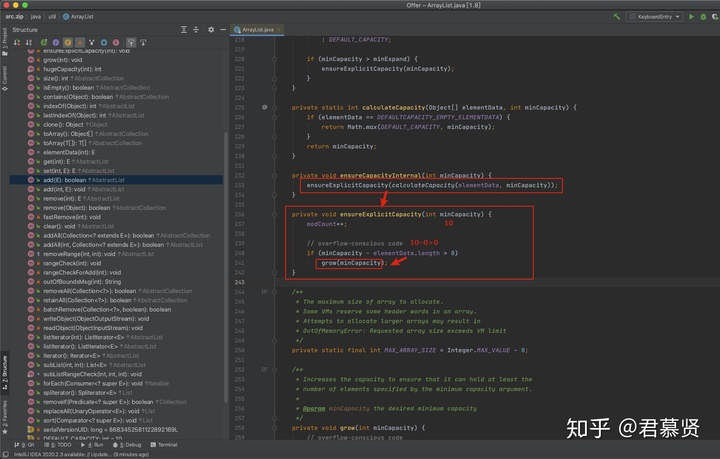Collapse the Javadoc comment fold at line 252

(x=275, y=369)
